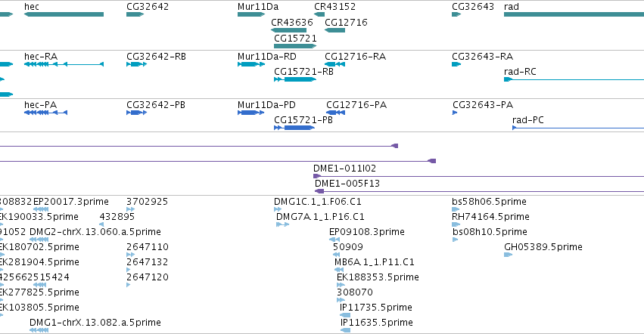Click the CG32643-PA feature

455,113
